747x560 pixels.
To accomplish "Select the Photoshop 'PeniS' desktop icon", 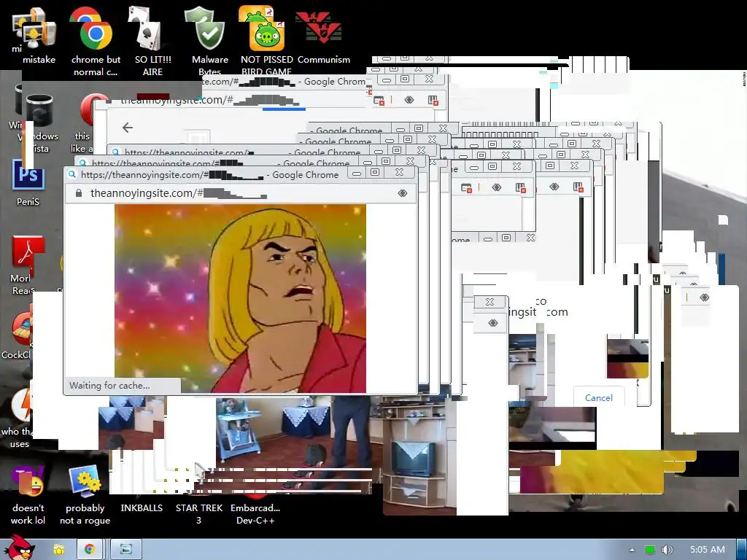I will pyautogui.click(x=28, y=183).
